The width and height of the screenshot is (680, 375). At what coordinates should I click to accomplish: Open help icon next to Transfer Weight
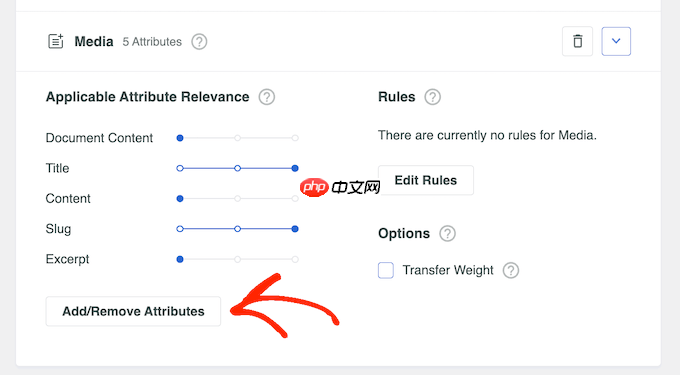click(511, 270)
